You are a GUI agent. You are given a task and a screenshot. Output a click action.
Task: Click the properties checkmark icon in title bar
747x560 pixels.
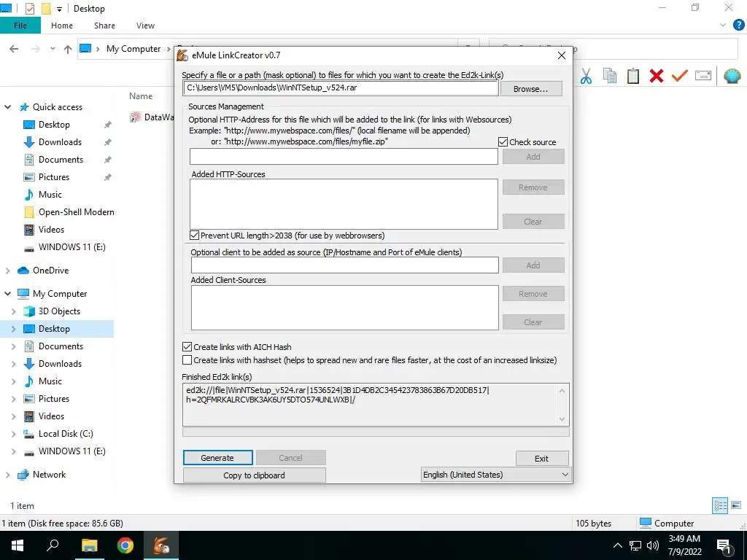pyautogui.click(x=29, y=9)
